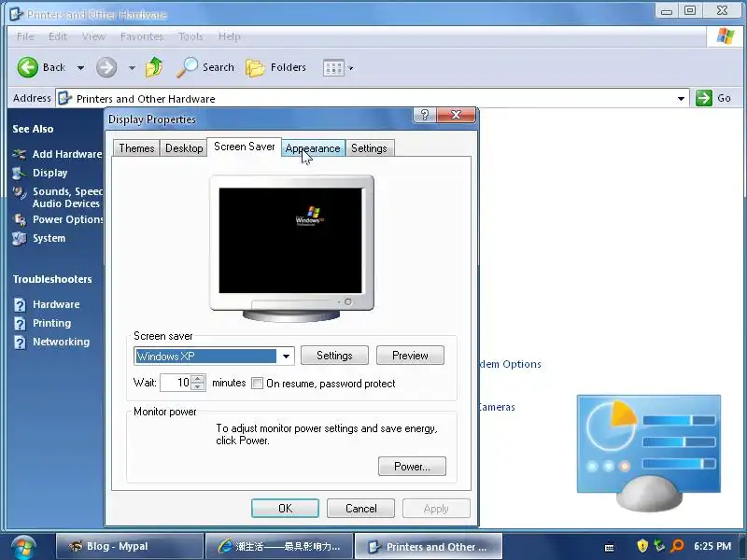The image size is (747, 560).
Task: Click the Start orb on taskbar
Action: pyautogui.click(x=24, y=547)
